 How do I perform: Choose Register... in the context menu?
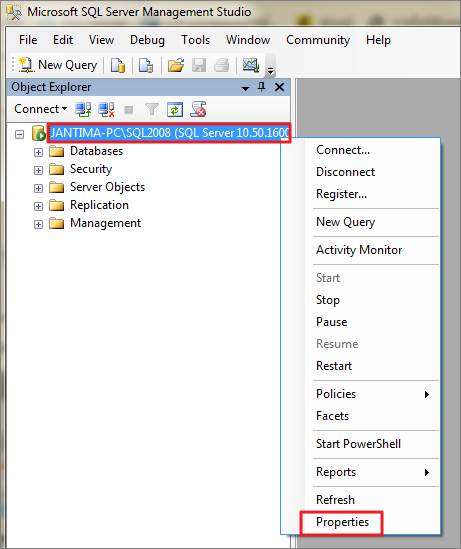pos(361,194)
